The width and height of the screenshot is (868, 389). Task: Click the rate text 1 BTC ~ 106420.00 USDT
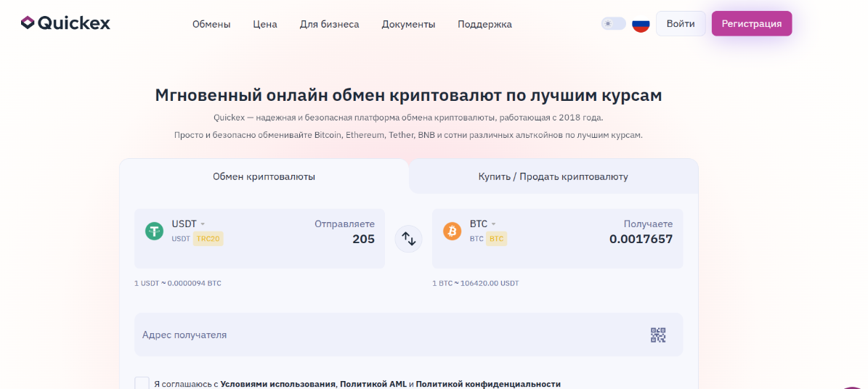coord(476,283)
